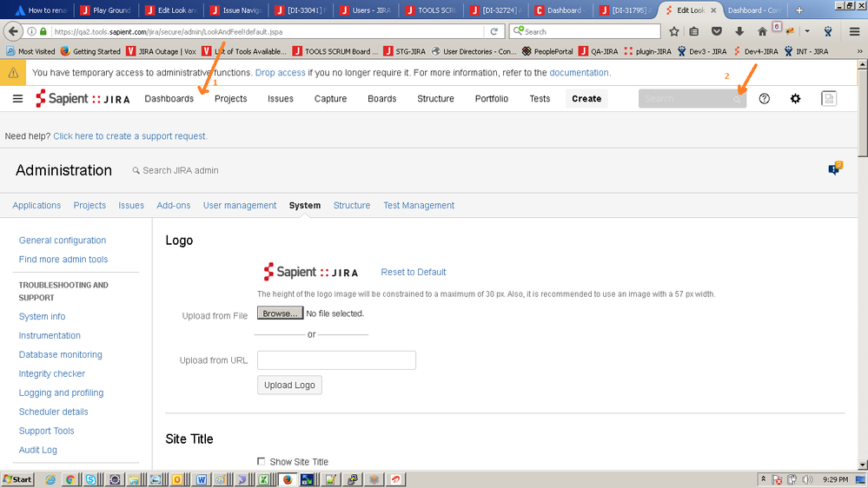Click the page's vertical scrollbar down arrow
This screenshot has height=488, width=868.
click(x=863, y=465)
